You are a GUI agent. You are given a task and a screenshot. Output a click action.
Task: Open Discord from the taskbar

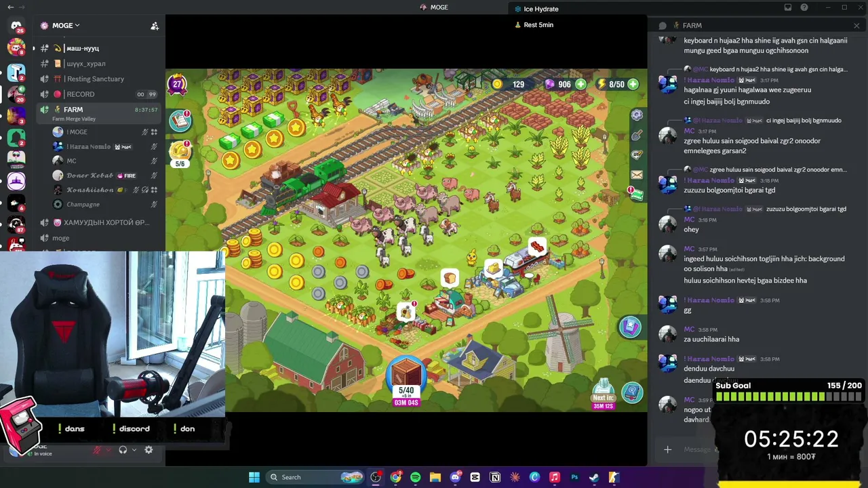tap(455, 477)
